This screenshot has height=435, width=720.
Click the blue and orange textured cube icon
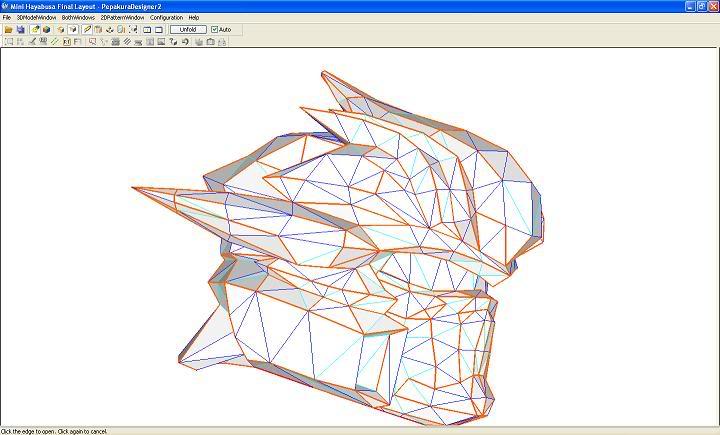pyautogui.click(x=46, y=29)
